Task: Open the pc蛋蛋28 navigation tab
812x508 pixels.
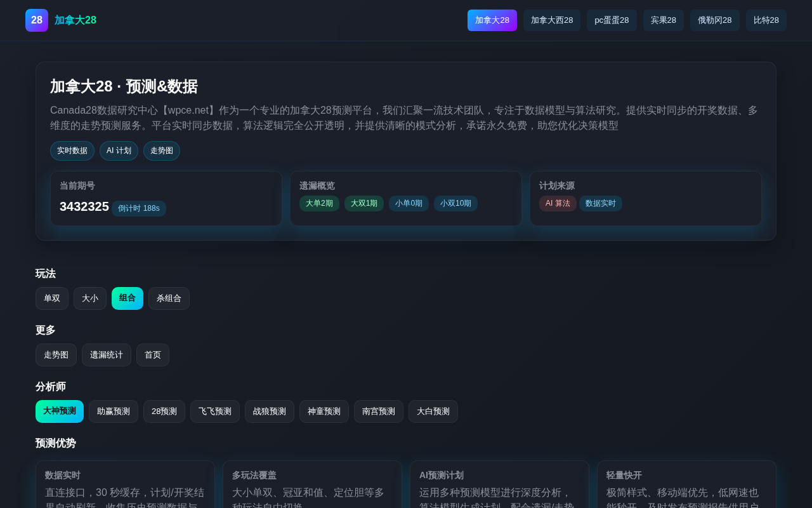Action: coord(612,20)
